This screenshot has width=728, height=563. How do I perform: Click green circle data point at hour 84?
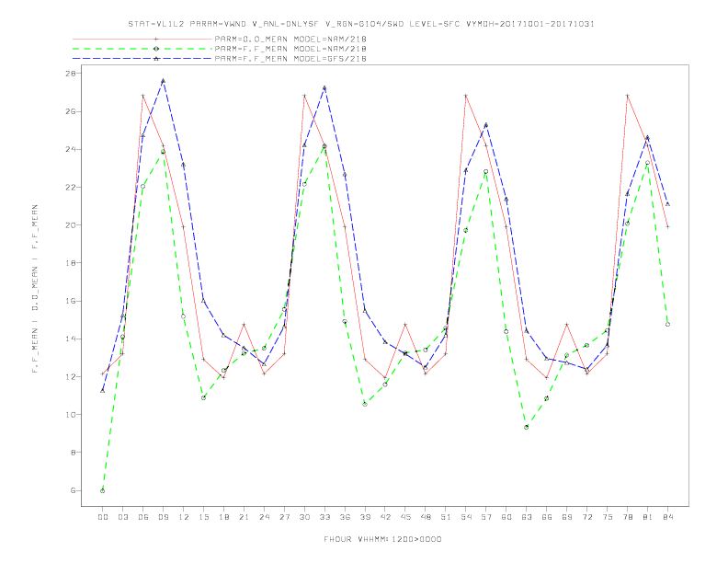click(x=667, y=325)
